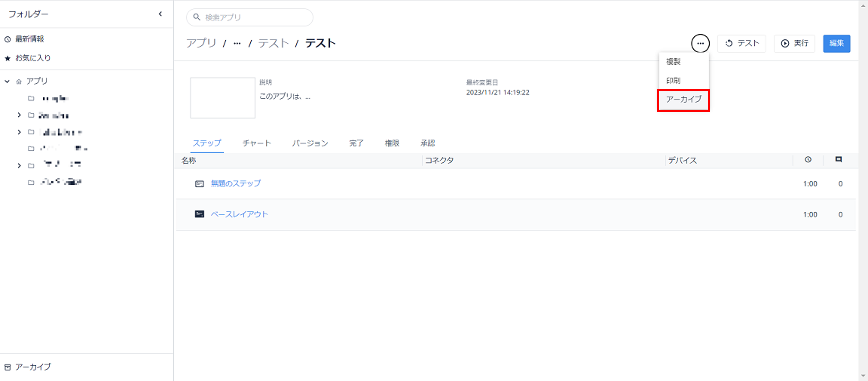Image resolution: width=868 pixels, height=381 pixels.
Task: Click the 検索アプリ search field
Action: 250,17
